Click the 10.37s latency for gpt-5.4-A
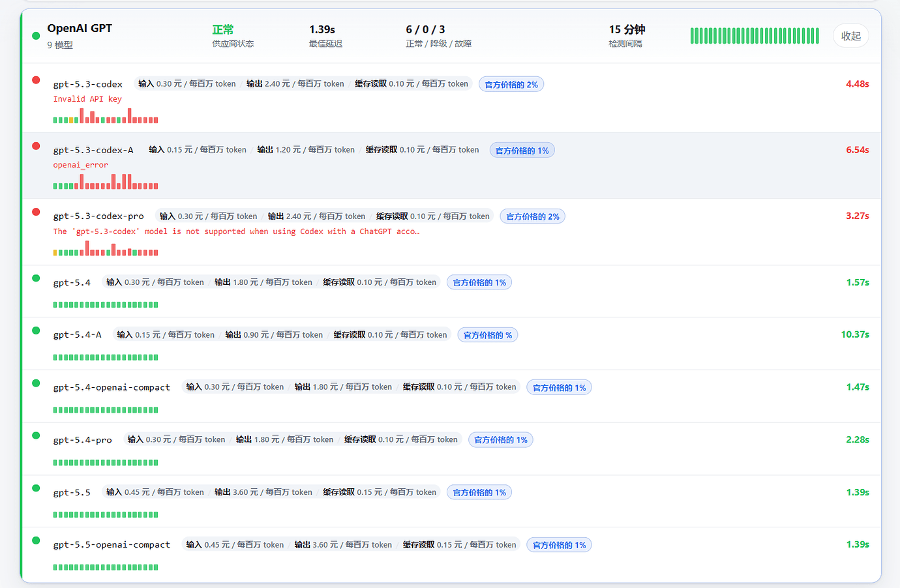900x588 pixels. [x=855, y=334]
